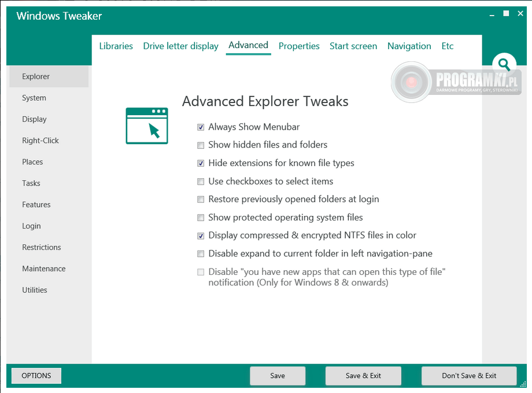Click the bottom-right window resize grip
The image size is (532, 393).
pos(523,384)
